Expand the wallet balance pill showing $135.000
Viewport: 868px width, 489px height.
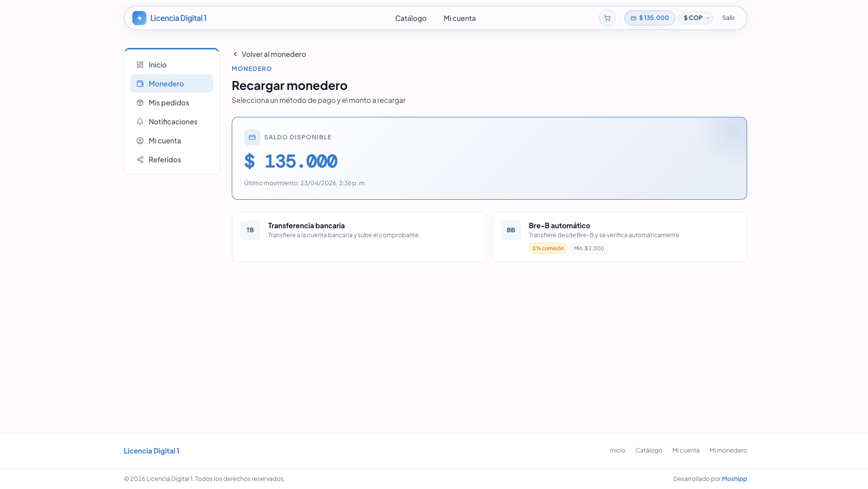pos(649,17)
